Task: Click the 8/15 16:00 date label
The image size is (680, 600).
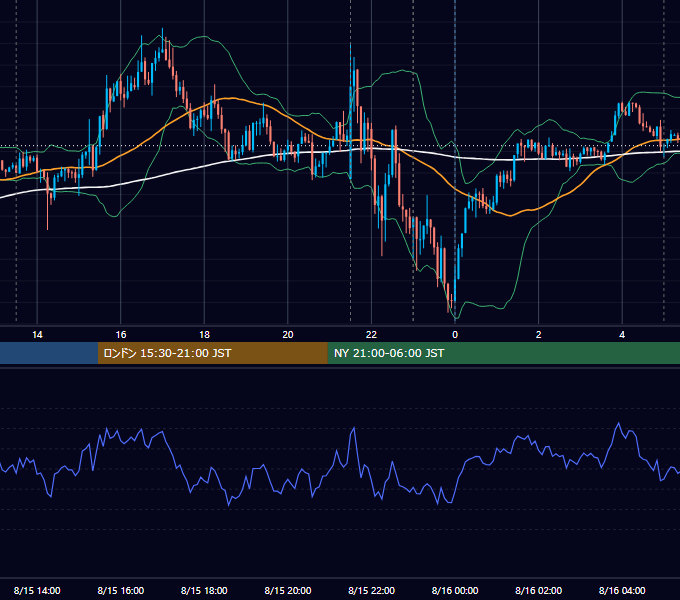Action: click(x=121, y=590)
